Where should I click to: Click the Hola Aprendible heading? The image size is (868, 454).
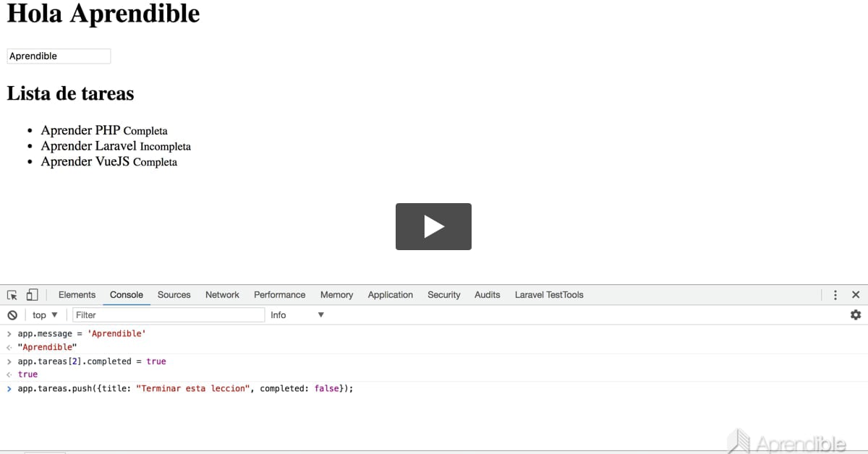point(103,13)
